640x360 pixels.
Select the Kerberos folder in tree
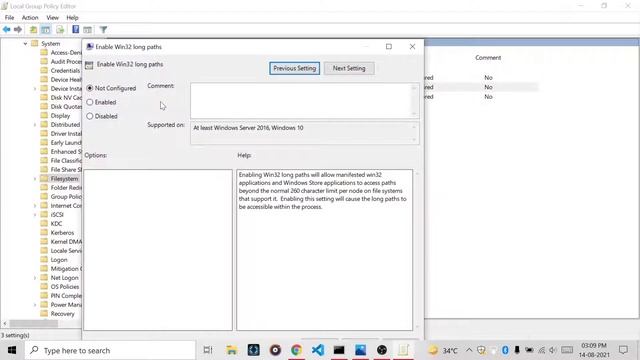click(x=62, y=233)
